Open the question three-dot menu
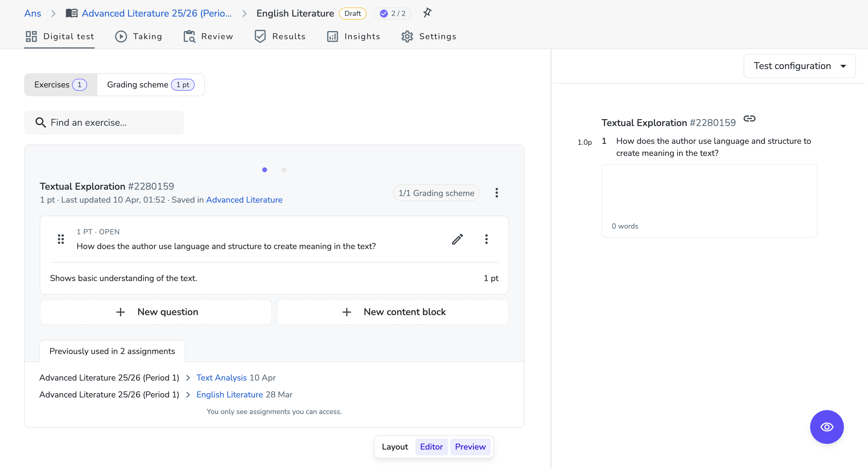The image size is (868, 468). [486, 239]
